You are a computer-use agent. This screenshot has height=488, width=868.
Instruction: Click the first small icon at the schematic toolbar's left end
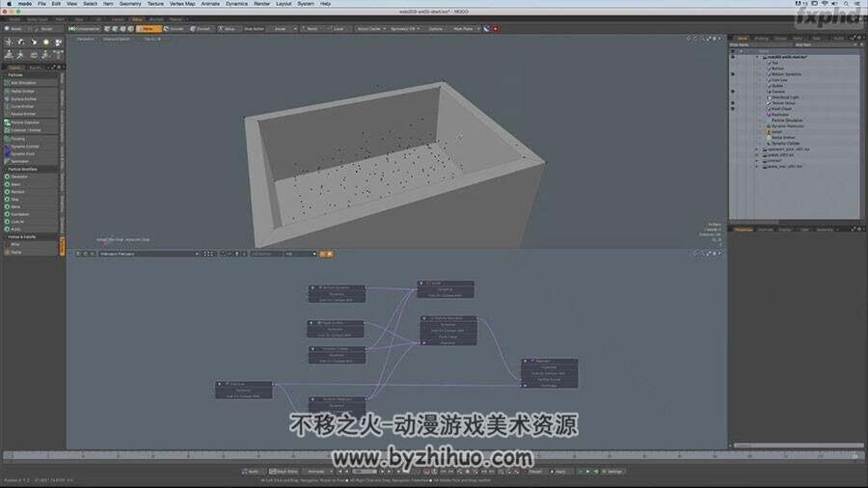(x=79, y=254)
